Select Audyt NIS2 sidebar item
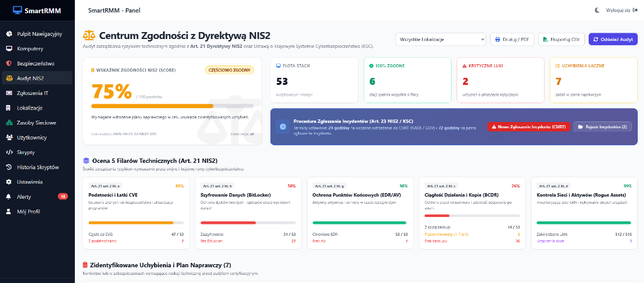The width and height of the screenshot is (644, 283). point(37,78)
